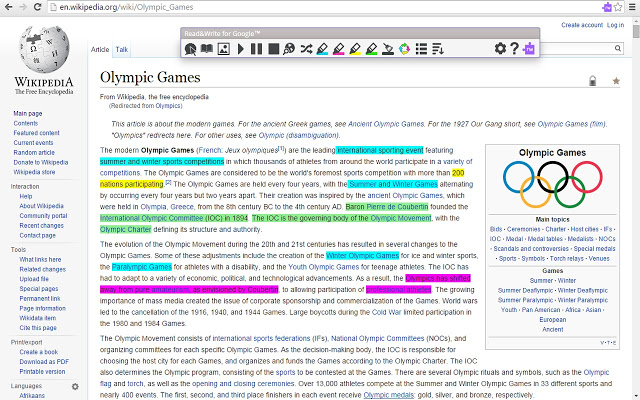This screenshot has width=640, height=400.
Task: Clear highlights with the eraser icon
Action: point(388,49)
